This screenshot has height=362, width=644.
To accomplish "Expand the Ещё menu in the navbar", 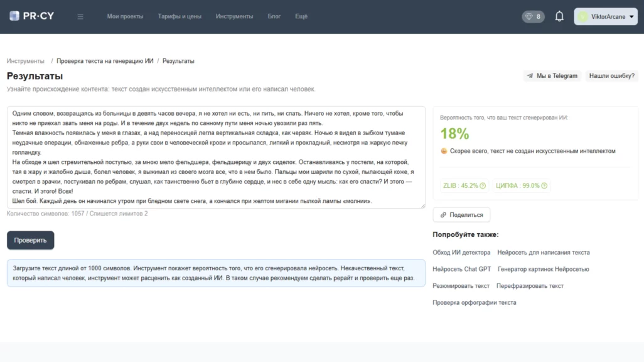I will pos(301,17).
